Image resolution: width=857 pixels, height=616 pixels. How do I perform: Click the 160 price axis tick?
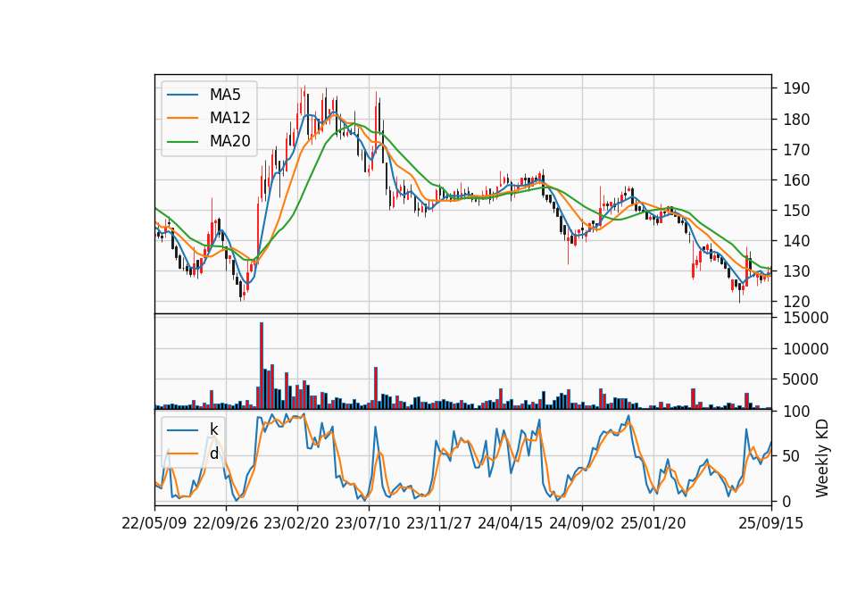(x=796, y=179)
